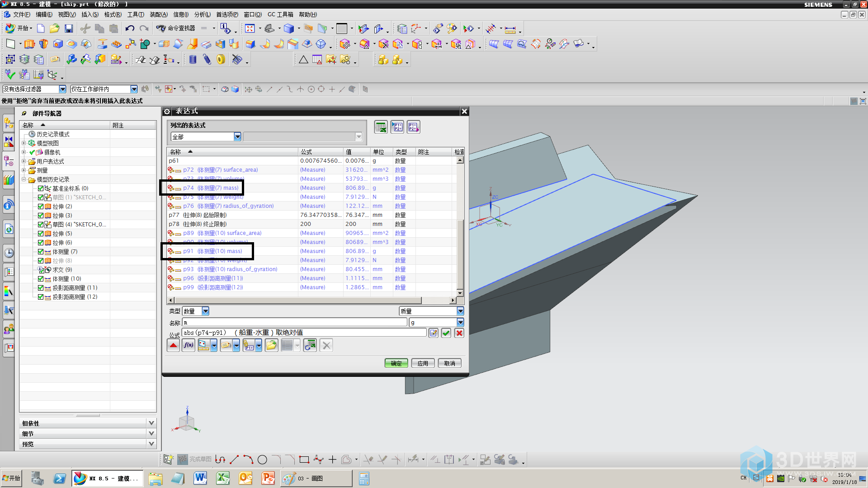Click the Undo arrow icon
Image resolution: width=868 pixels, height=488 pixels.
click(x=130, y=28)
